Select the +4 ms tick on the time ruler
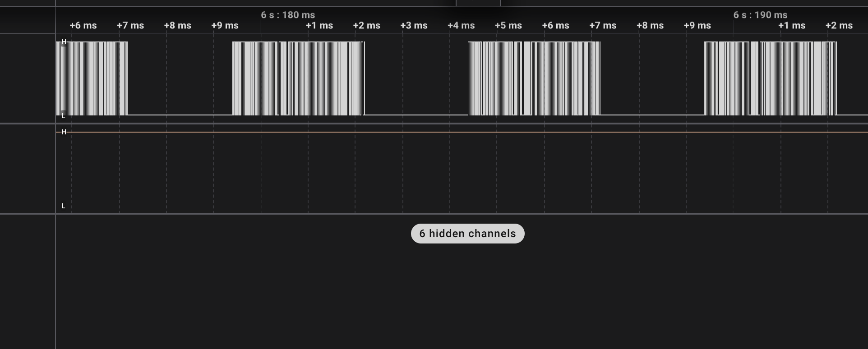Image resolution: width=868 pixels, height=349 pixels. click(461, 26)
